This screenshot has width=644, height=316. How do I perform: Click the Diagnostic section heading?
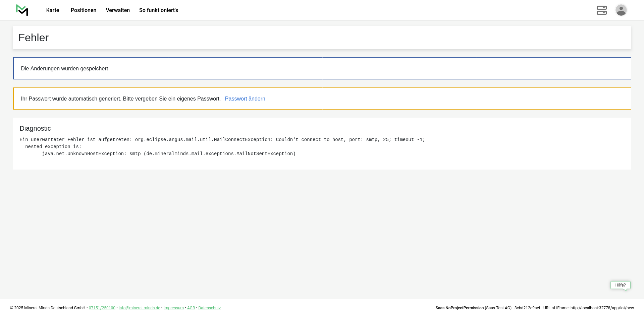tap(35, 129)
